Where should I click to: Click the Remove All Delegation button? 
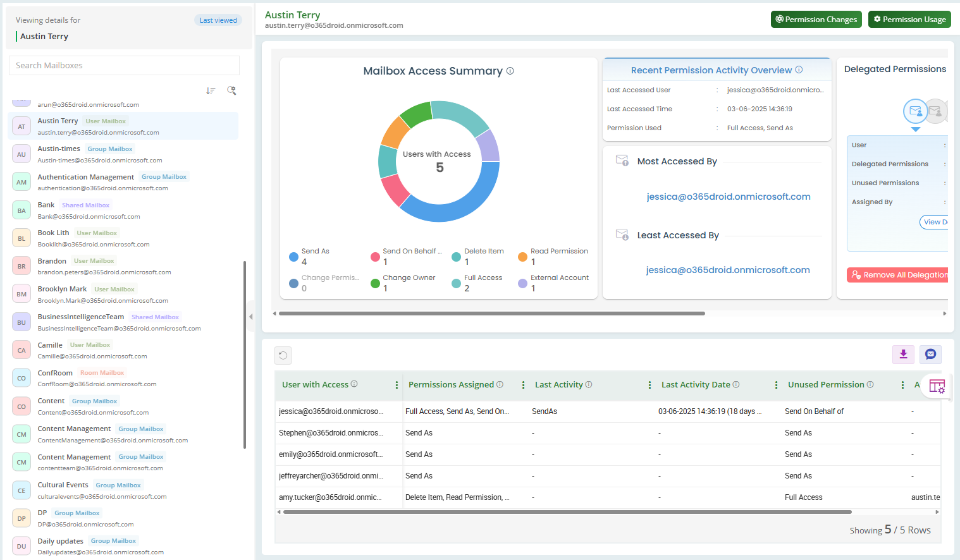(x=899, y=275)
